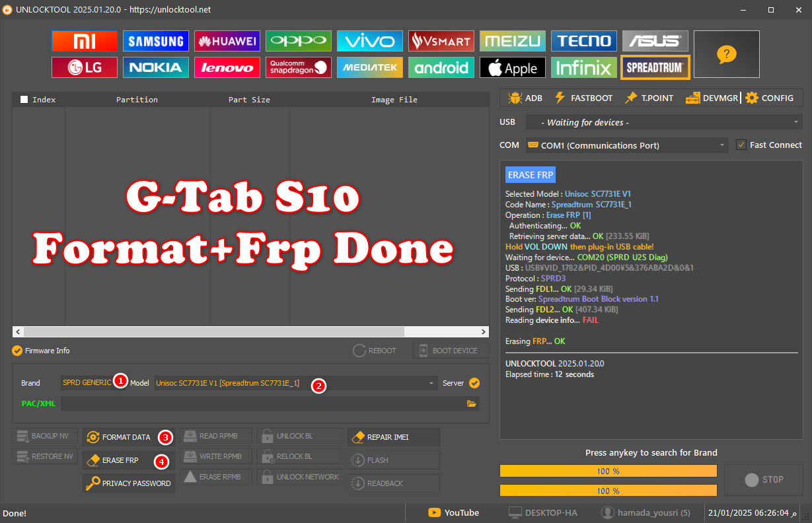This screenshot has width=812, height=523.
Task: Select the Vivo brand icon
Action: (370, 41)
